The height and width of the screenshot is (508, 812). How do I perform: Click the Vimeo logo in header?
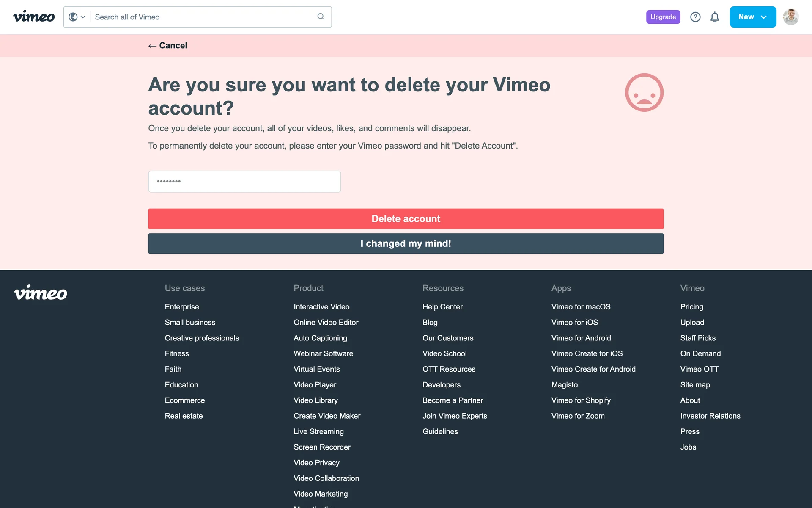(x=34, y=17)
